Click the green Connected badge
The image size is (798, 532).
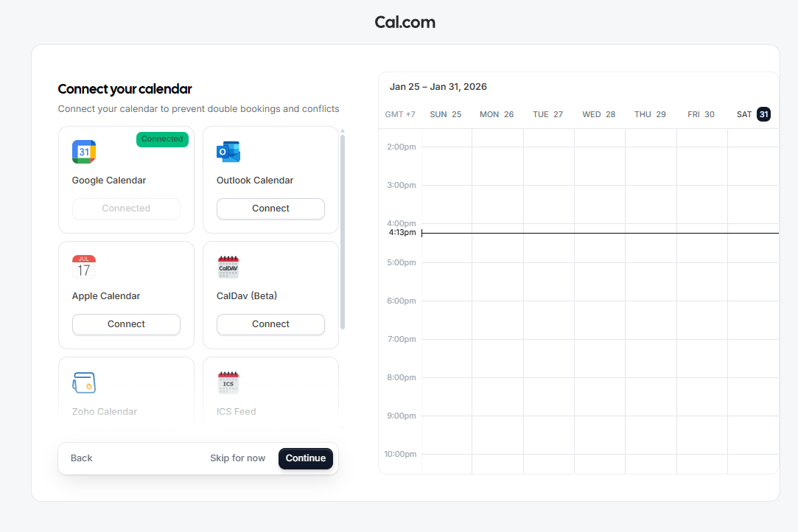click(x=162, y=139)
